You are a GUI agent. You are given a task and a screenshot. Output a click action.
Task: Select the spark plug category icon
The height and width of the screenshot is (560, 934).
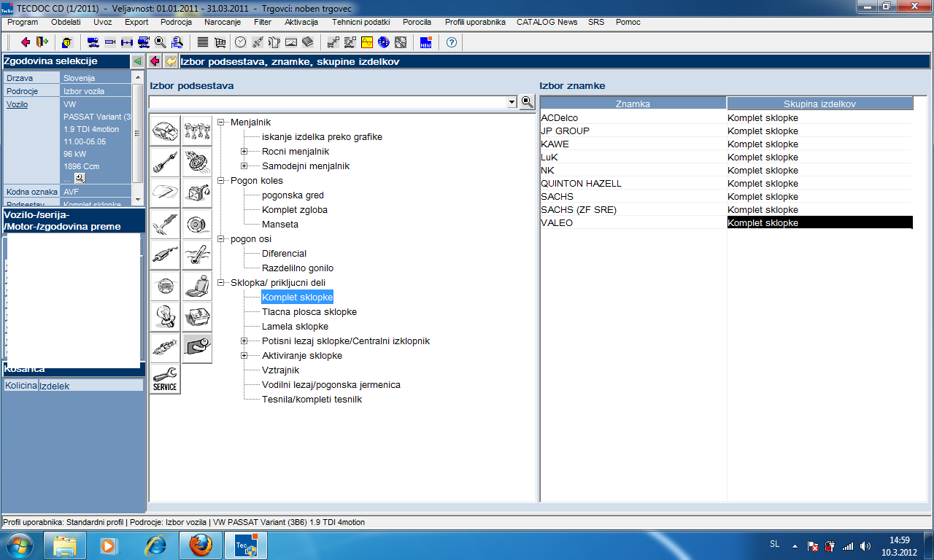(x=165, y=348)
